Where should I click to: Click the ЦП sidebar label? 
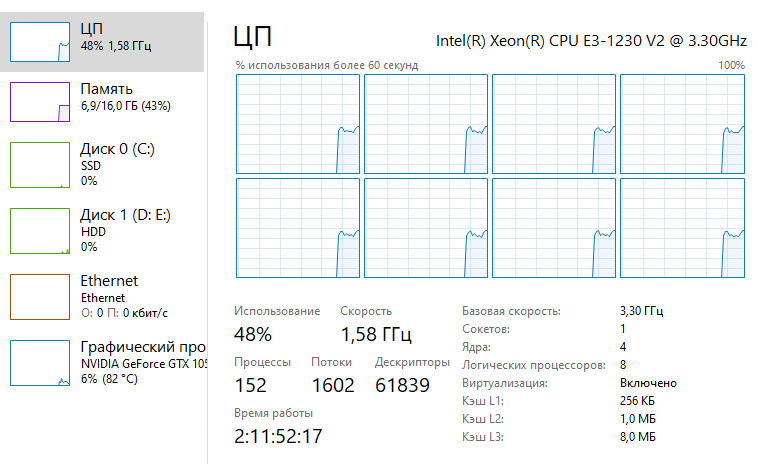tap(91, 29)
